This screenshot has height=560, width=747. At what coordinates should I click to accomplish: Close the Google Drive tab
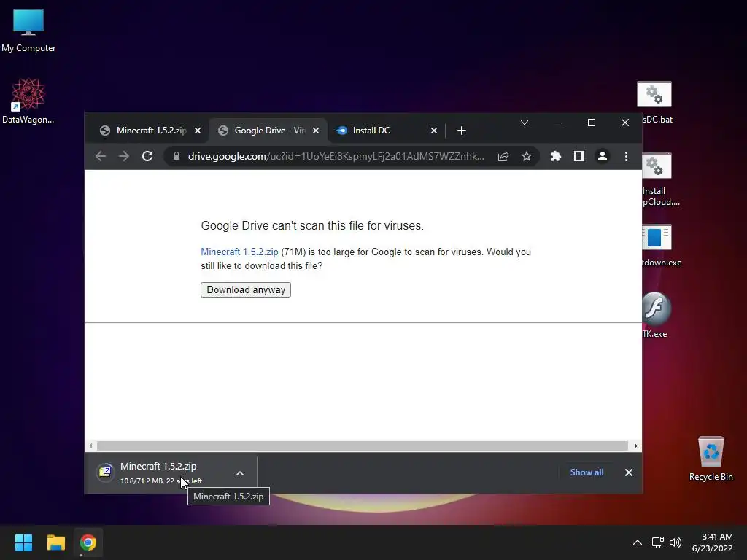pos(316,131)
